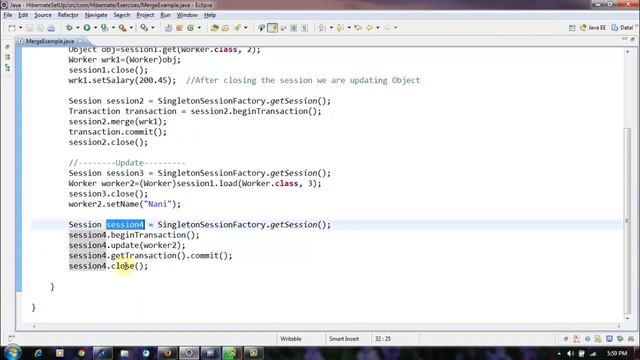Click the Windows Start orb

click(x=12, y=352)
